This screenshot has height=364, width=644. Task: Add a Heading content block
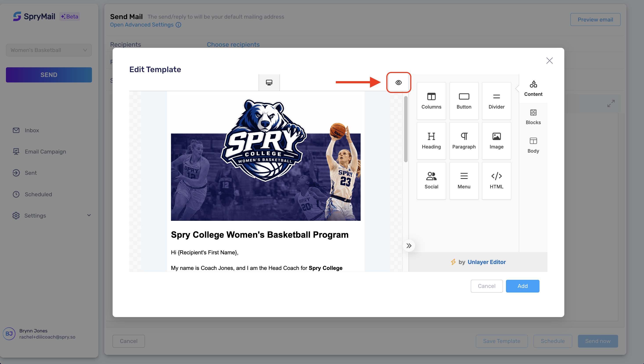[x=431, y=141]
